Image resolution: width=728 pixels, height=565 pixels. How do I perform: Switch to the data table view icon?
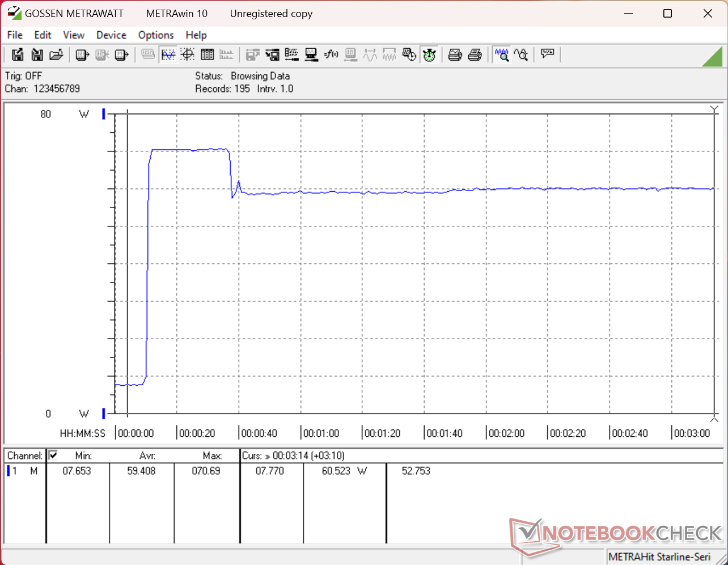coord(207,55)
